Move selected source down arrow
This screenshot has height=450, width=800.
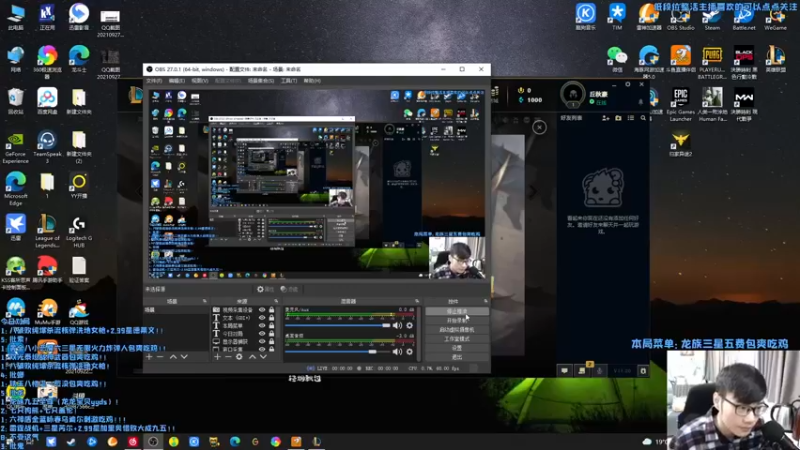coord(263,357)
